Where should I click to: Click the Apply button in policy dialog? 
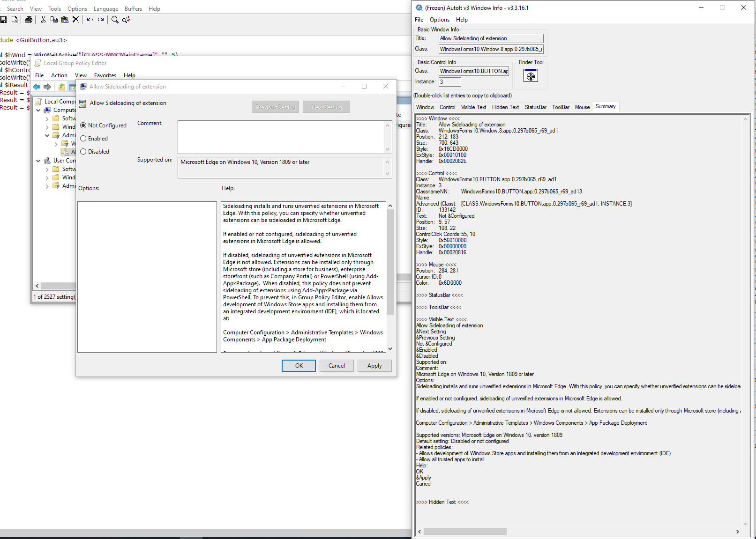(374, 366)
